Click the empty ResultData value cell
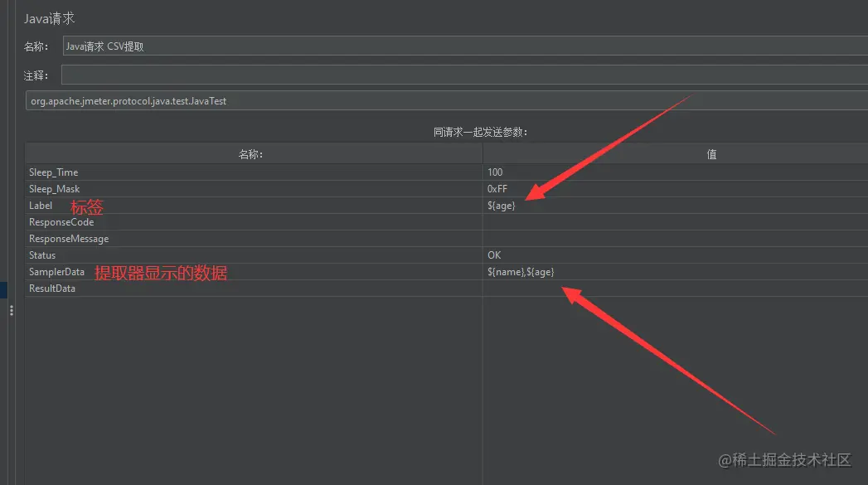The width and height of the screenshot is (868, 485). pos(676,289)
